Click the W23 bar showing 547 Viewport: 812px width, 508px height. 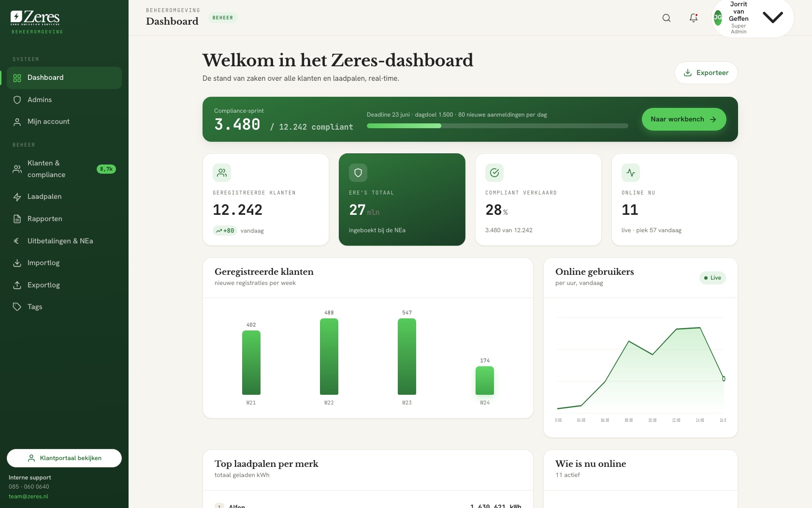tap(407, 357)
